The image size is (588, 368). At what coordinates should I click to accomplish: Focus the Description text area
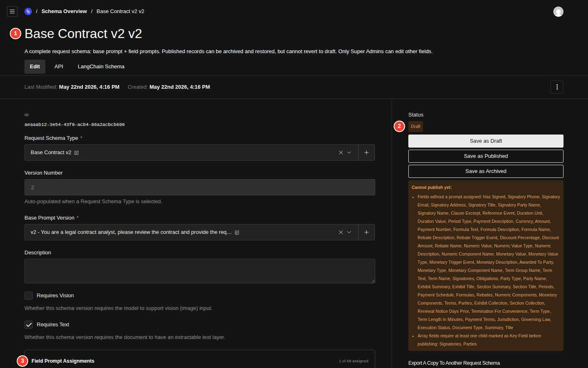click(200, 271)
